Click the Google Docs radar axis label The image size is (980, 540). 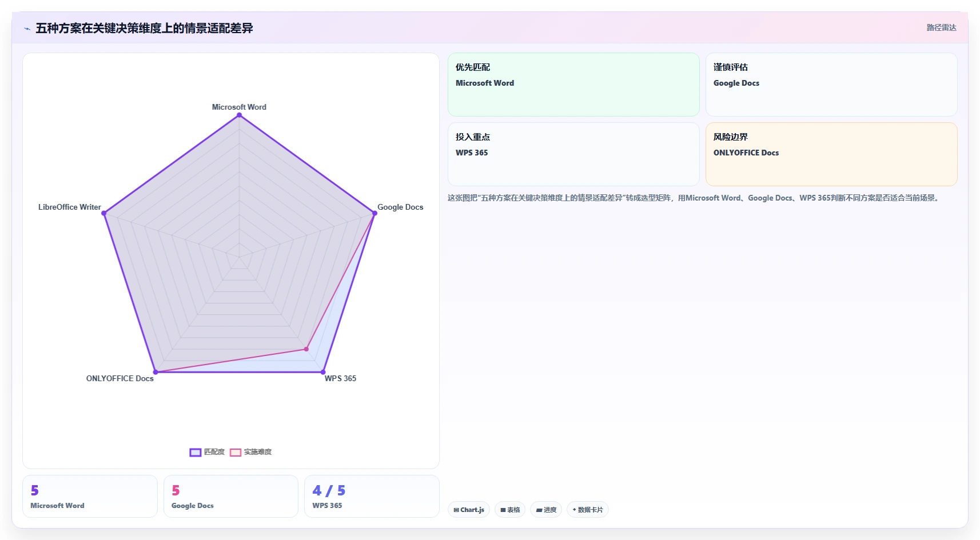point(400,207)
